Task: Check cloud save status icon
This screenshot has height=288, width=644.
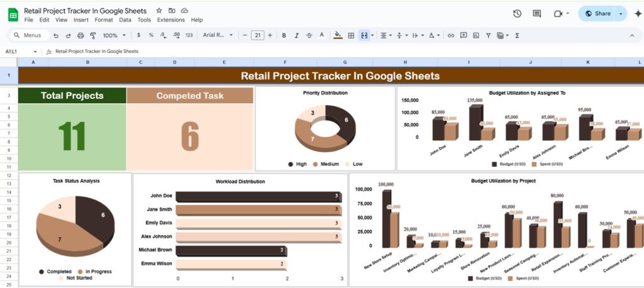Action: tap(184, 11)
